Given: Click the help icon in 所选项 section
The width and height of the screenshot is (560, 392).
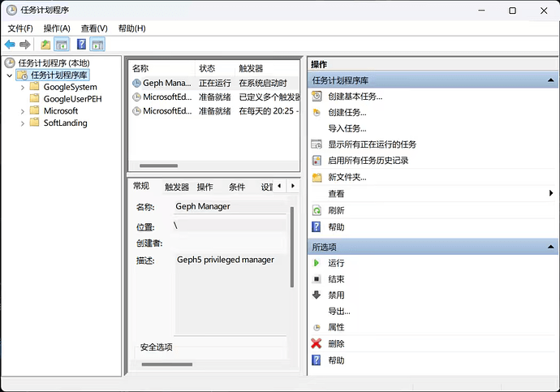Looking at the screenshot, I should pyautogui.click(x=316, y=360).
